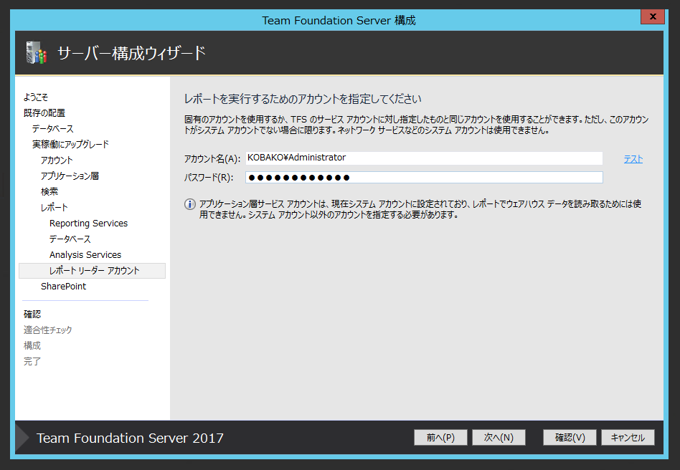Image resolution: width=680 pixels, height=470 pixels.
Task: Open the Reporting Services step
Action: 88,223
